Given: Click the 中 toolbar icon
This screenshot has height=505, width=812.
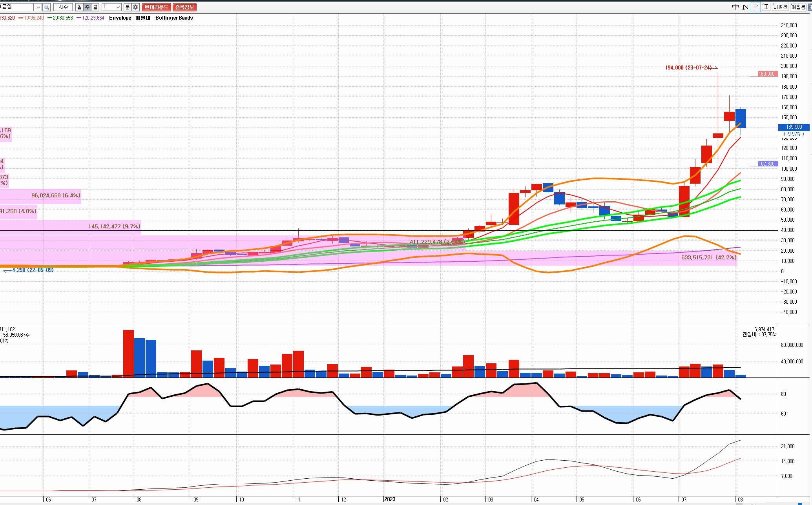Looking at the screenshot, I should [x=735, y=7].
